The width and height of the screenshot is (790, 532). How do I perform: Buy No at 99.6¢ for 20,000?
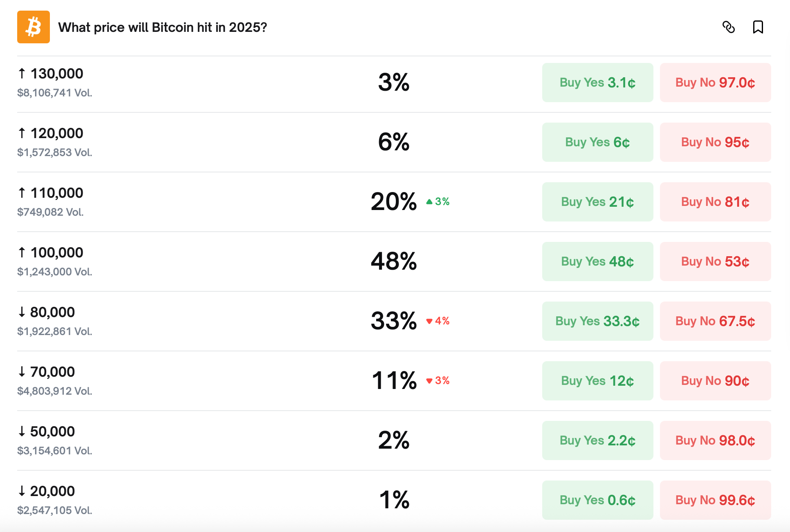pos(715,500)
